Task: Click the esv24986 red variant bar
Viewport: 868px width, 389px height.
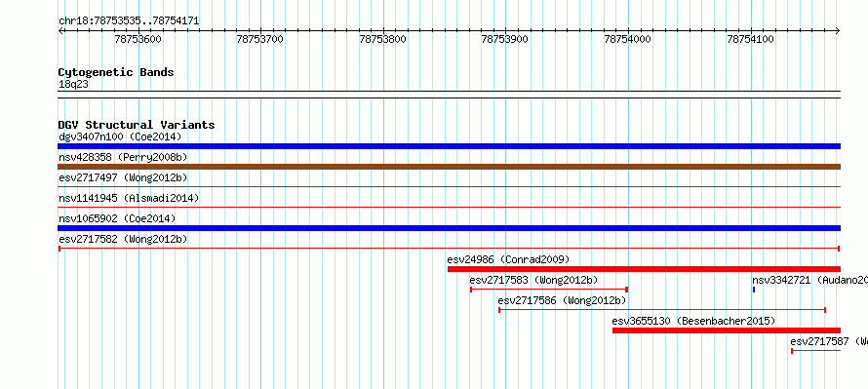Action: [x=644, y=269]
